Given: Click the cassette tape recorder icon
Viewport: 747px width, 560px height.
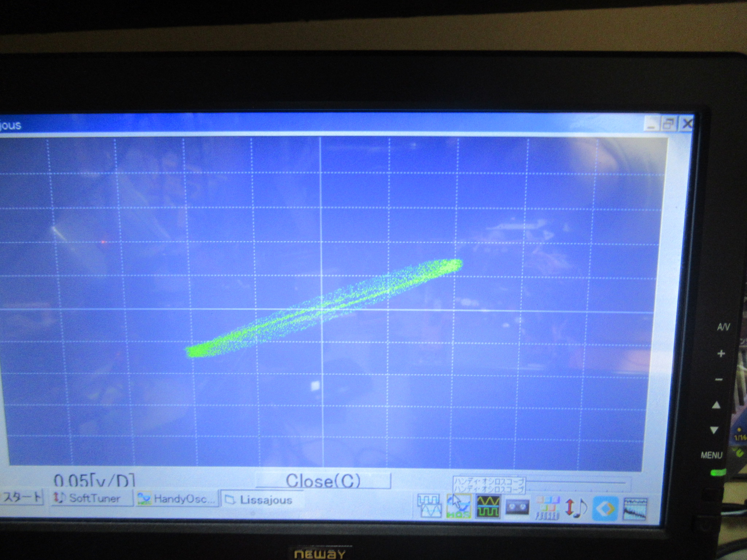Looking at the screenshot, I should click(517, 507).
